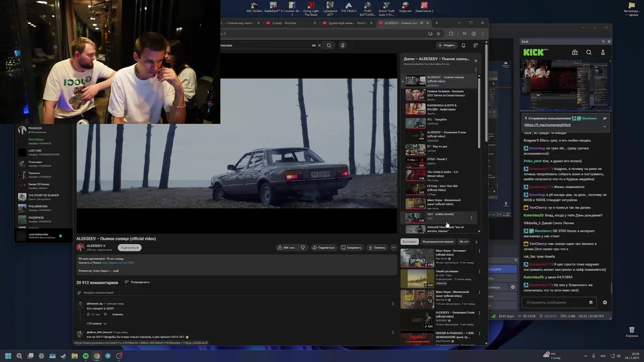Start voice search with the microphone icon
The height and width of the screenshot is (362, 644).
343,45
